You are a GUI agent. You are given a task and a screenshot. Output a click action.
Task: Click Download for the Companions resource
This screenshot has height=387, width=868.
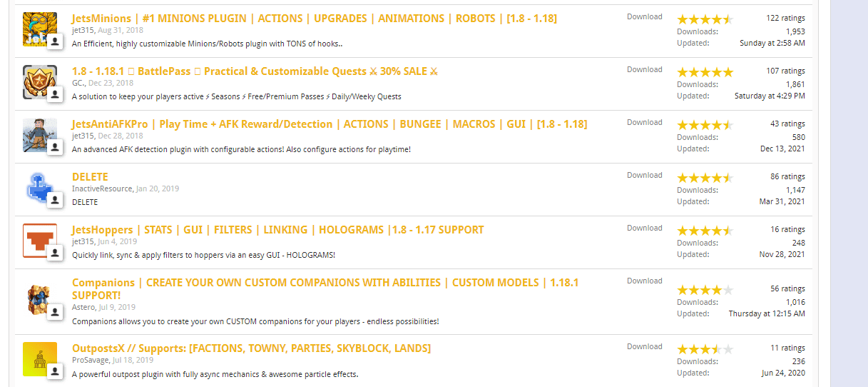(644, 281)
